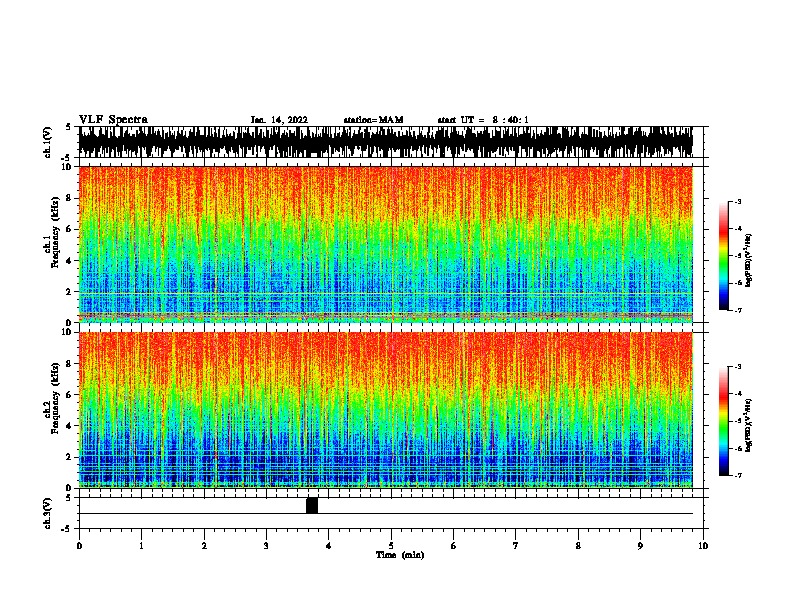This screenshot has width=792, height=612.
Task: Click the time axis tick label '5'
Action: coord(391,546)
